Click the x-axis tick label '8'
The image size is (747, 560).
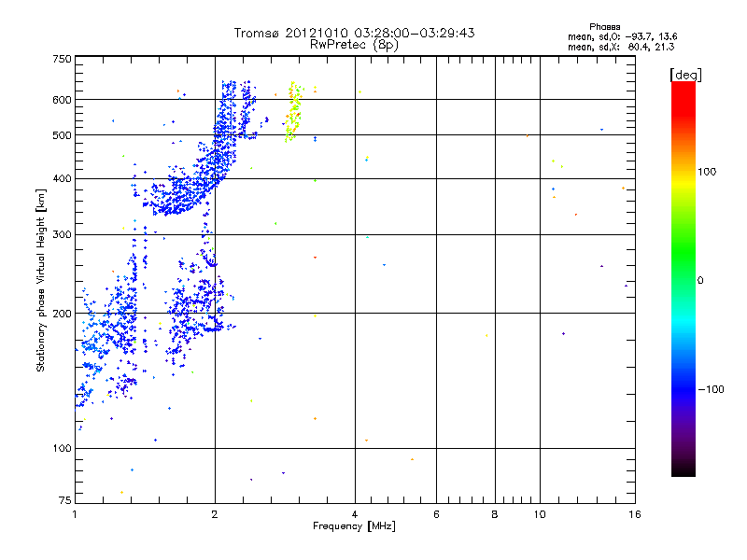[495, 514]
